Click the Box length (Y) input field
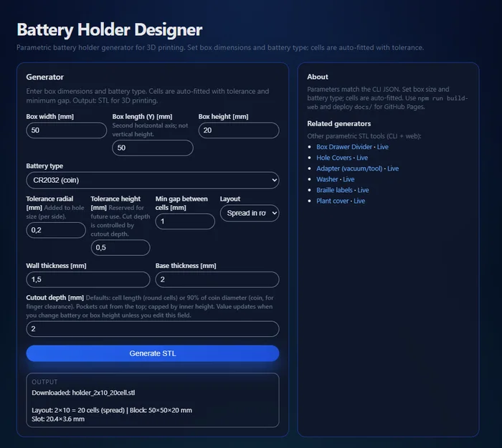502x448 pixels. (x=152, y=148)
